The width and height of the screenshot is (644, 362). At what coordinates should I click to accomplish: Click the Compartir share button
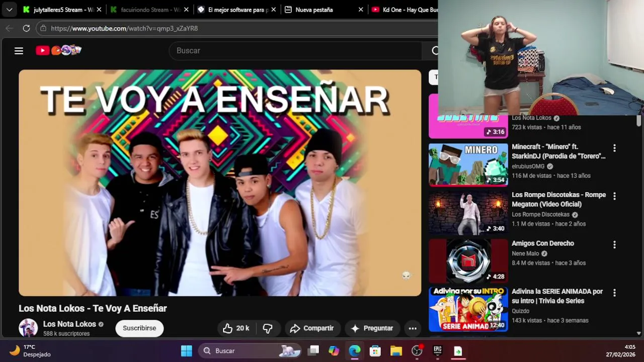click(x=312, y=328)
